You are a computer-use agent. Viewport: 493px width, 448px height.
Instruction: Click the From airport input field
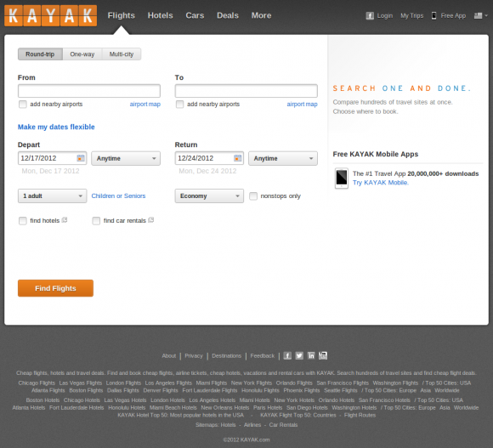(x=89, y=91)
